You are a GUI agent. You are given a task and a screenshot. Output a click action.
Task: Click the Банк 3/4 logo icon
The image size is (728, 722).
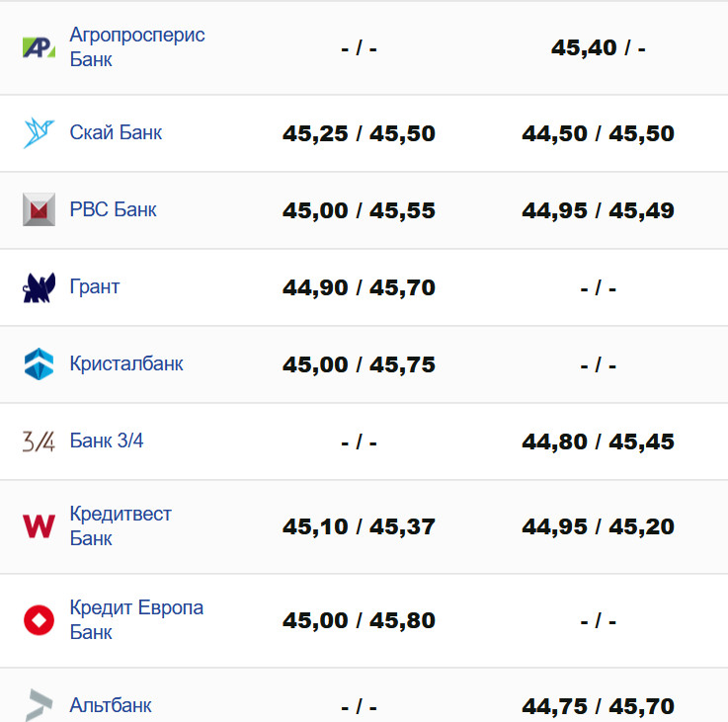[39, 441]
